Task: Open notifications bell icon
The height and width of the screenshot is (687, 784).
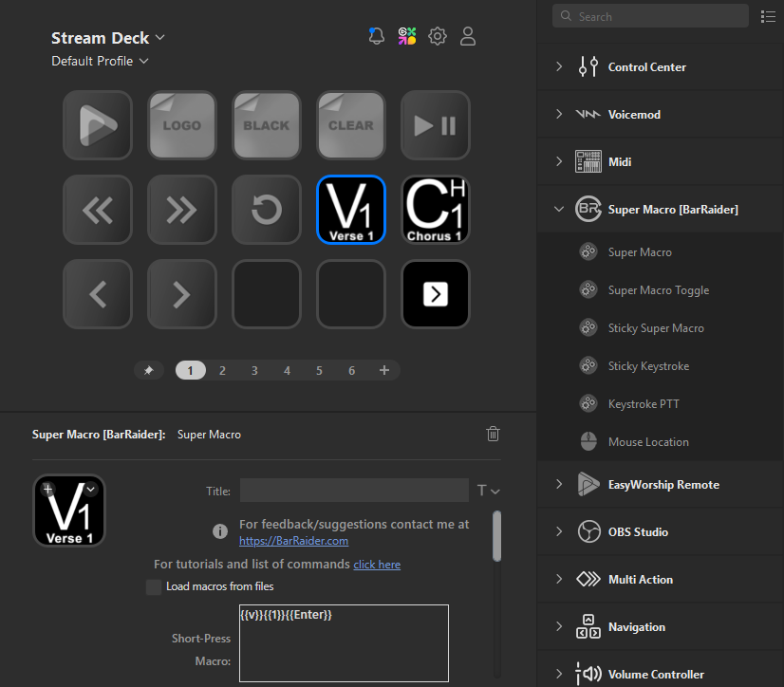Action: [377, 36]
